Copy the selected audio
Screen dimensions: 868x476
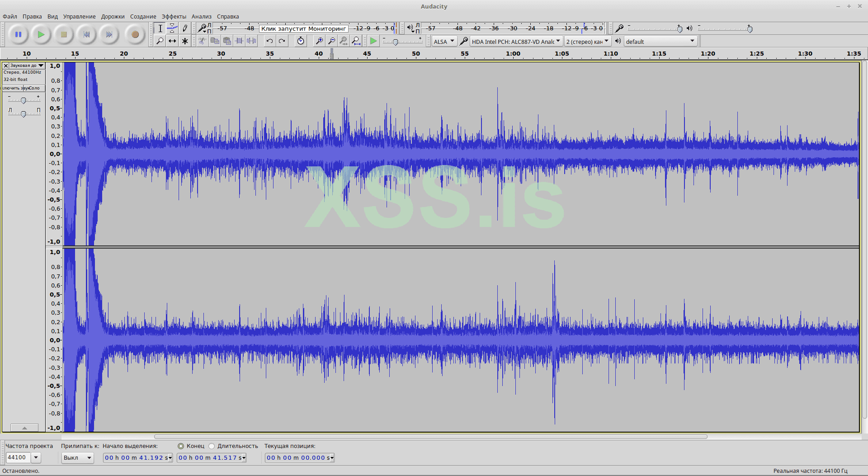click(215, 41)
